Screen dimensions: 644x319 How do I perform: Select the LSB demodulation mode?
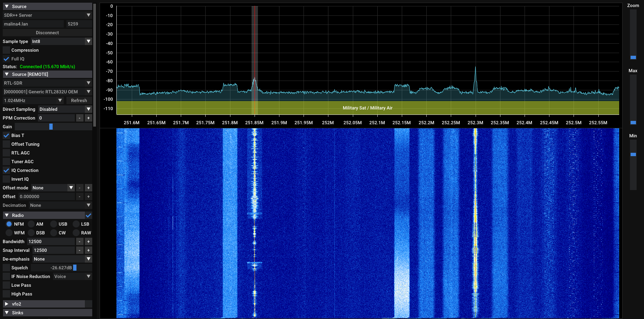tap(76, 224)
